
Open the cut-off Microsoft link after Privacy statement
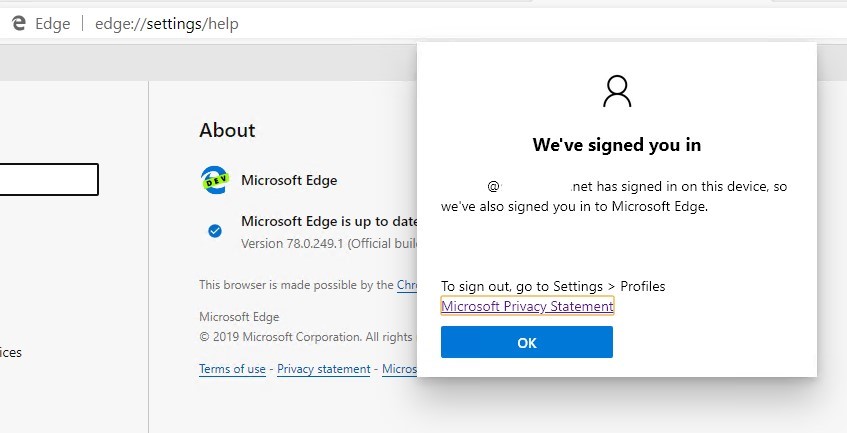click(399, 369)
